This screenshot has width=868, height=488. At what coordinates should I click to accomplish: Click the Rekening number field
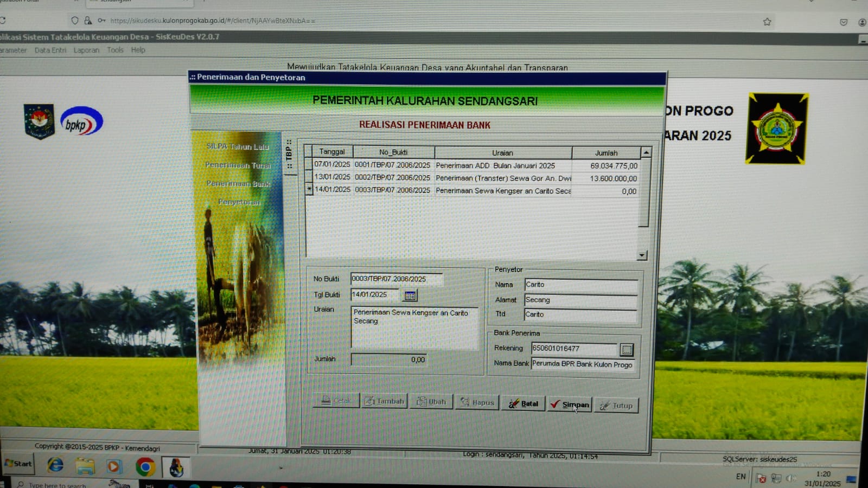(575, 349)
